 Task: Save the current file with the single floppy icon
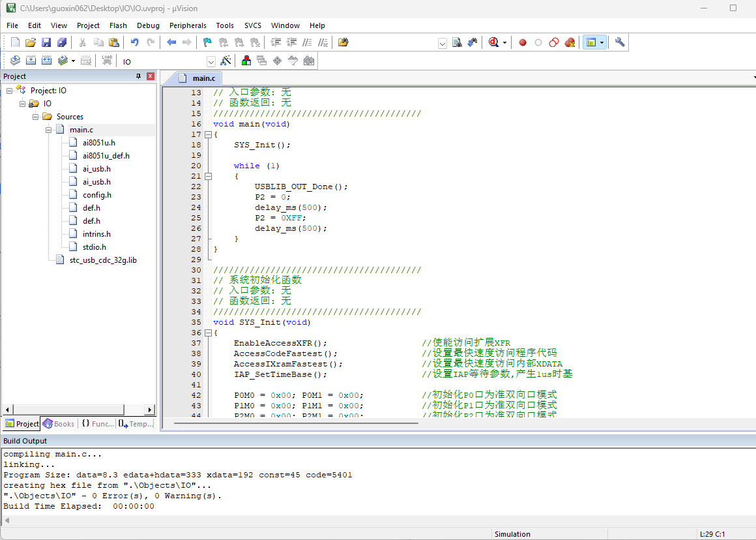click(46, 42)
